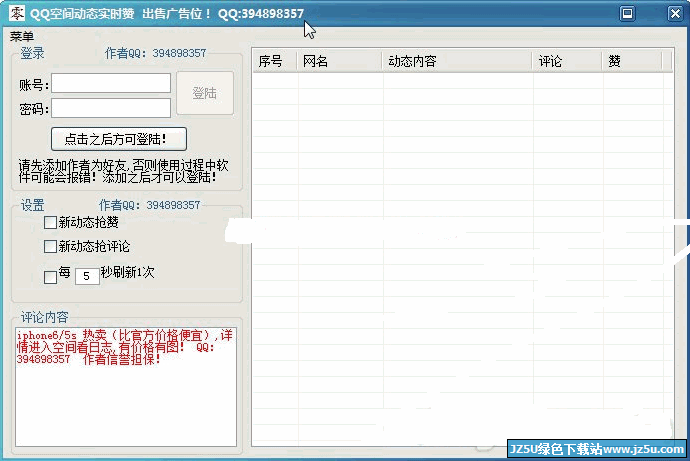Click the application logo icon in title bar
The image size is (690, 461).
tap(17, 13)
